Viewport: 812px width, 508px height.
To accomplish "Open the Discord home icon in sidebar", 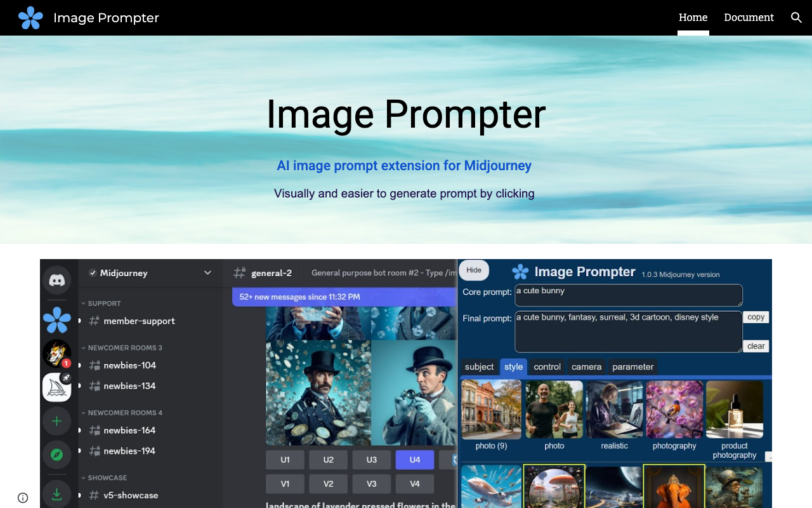I will click(57, 280).
